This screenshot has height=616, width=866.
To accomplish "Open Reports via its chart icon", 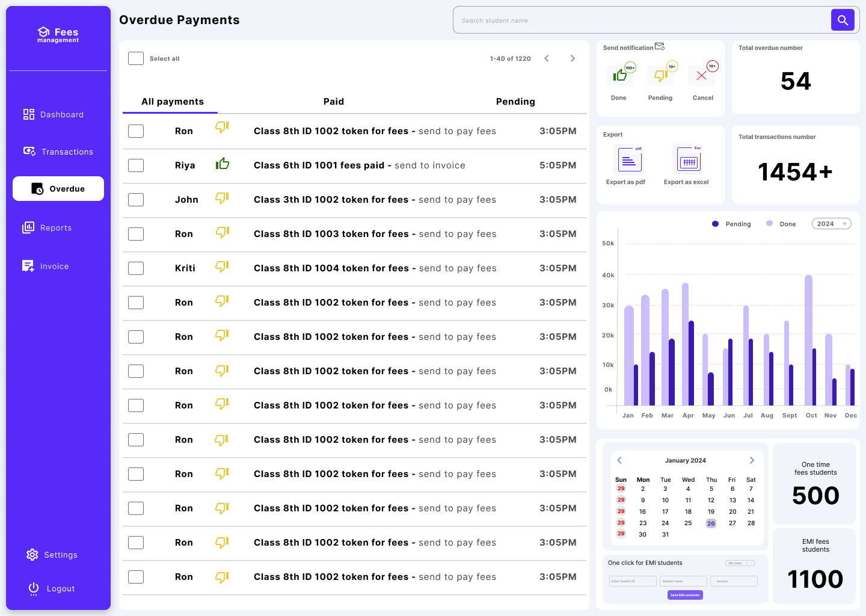I will tap(28, 227).
